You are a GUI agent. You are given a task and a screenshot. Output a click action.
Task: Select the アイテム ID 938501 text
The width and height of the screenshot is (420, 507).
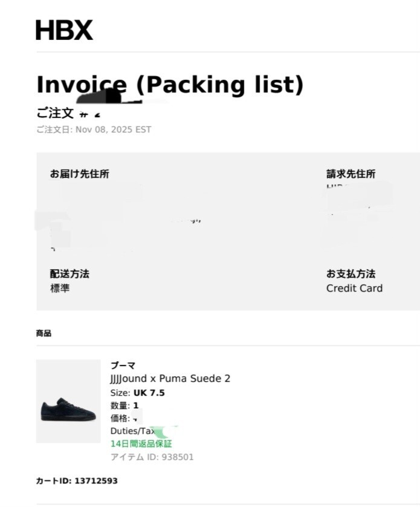[x=152, y=457]
